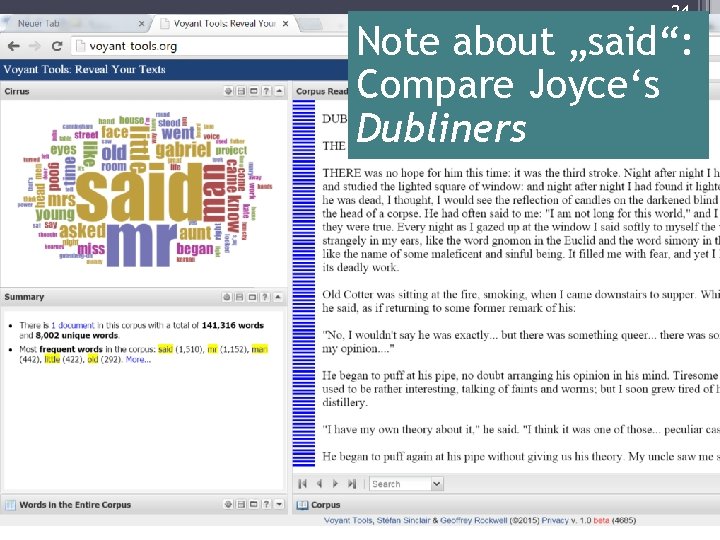Click the Words in the Entire Corpus table icon

pos(10,505)
